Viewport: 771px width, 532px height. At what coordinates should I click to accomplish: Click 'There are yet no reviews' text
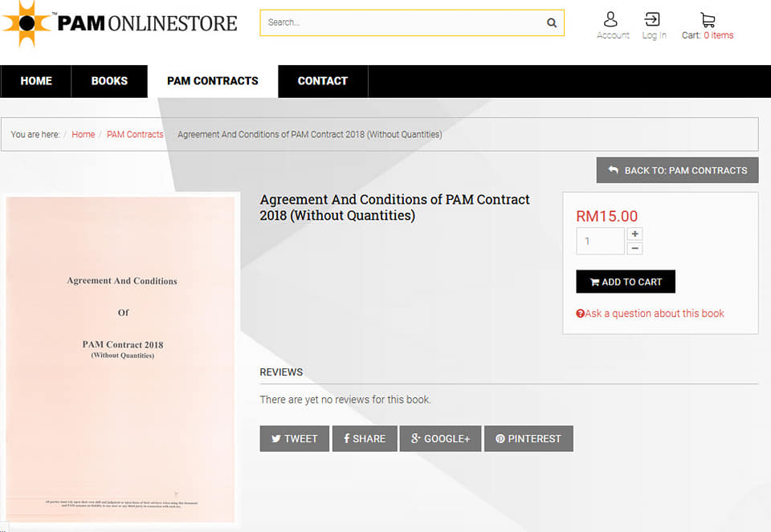(x=345, y=400)
